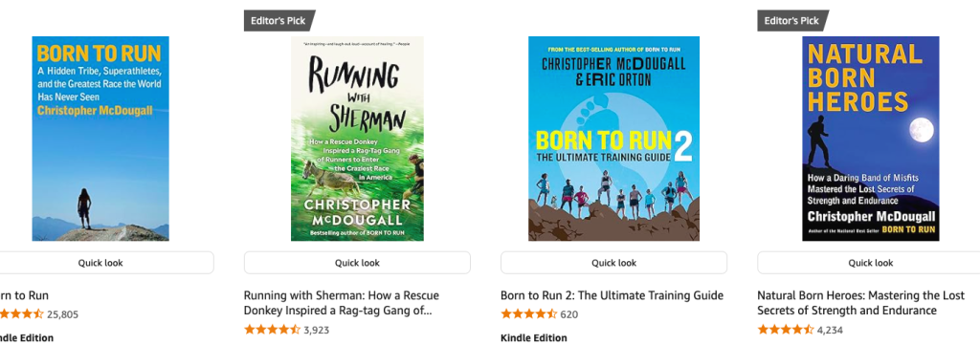Open the Natural Born Heroes title link
Screen dimensions: 980x345
860,303
